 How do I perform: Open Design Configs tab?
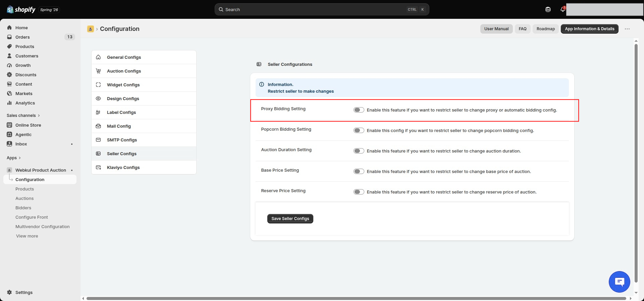[144, 98]
